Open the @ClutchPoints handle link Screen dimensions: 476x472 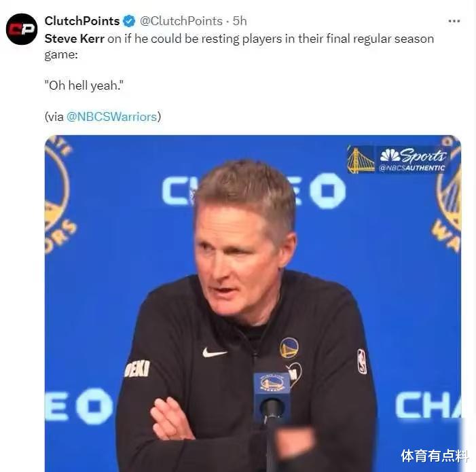(181, 21)
